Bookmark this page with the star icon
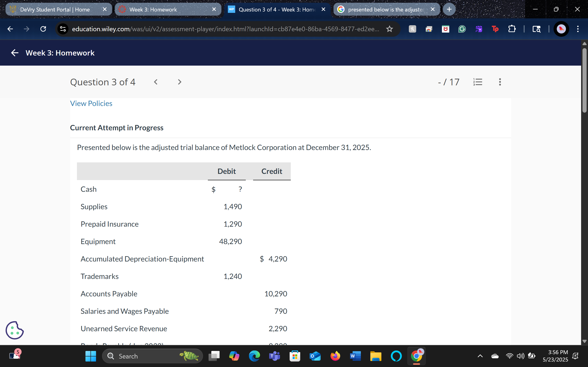Image resolution: width=588 pixels, height=367 pixels. tap(389, 29)
